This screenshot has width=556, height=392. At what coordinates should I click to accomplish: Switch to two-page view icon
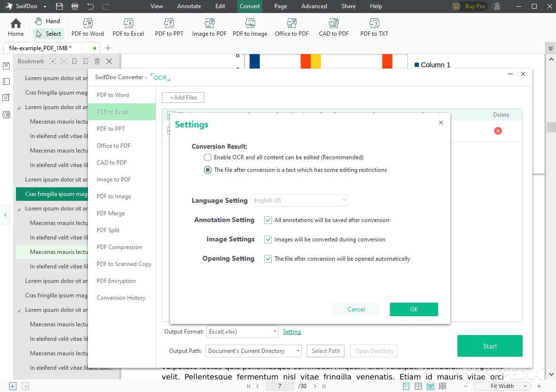[x=418, y=386]
